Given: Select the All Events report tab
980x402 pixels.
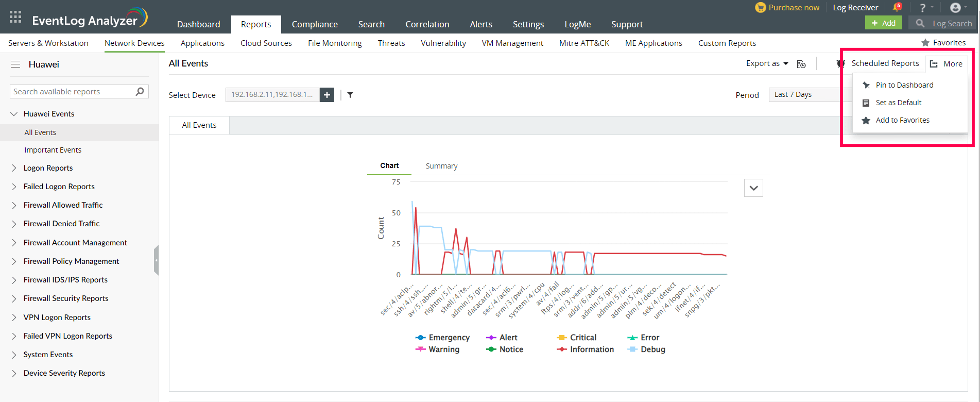Looking at the screenshot, I should (x=199, y=125).
